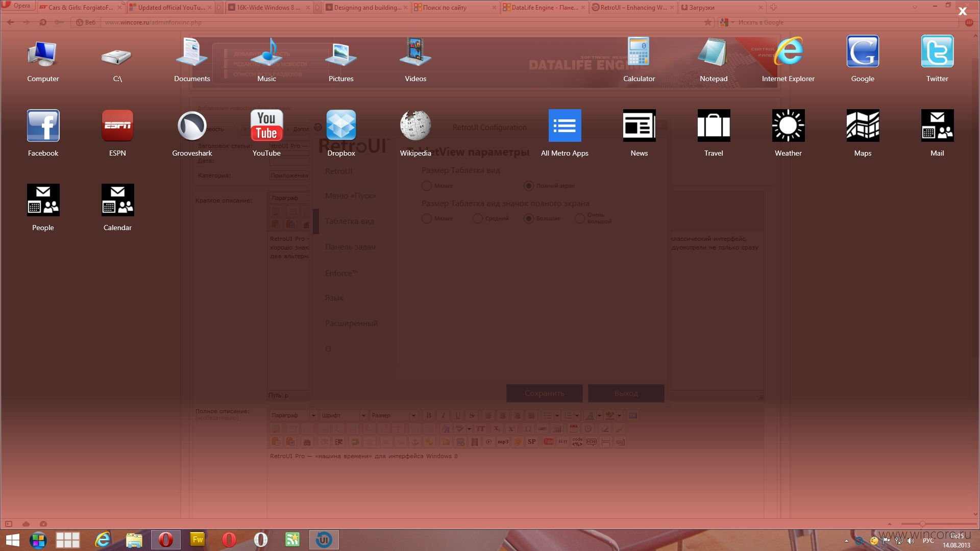The image size is (980, 551).
Task: Open the Facebook shortcut icon
Action: (43, 126)
